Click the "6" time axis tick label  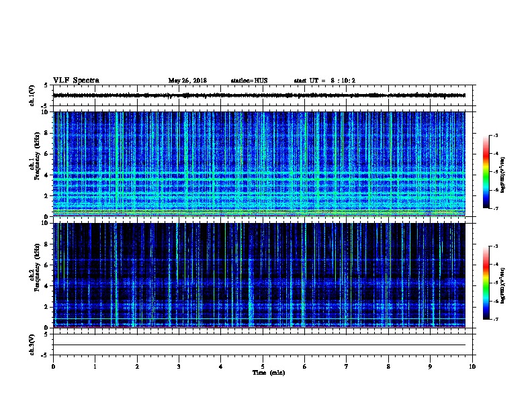point(304,366)
